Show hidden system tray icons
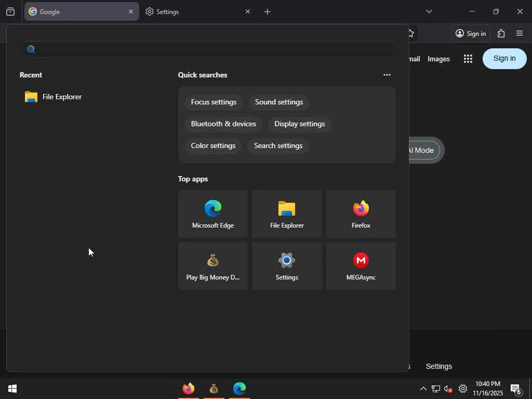 click(x=423, y=389)
